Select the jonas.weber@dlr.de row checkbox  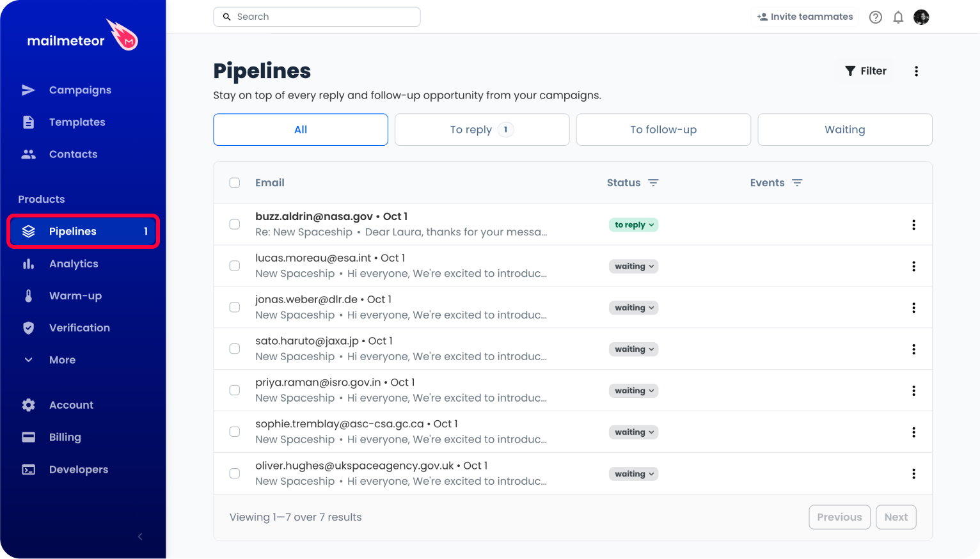[235, 308]
